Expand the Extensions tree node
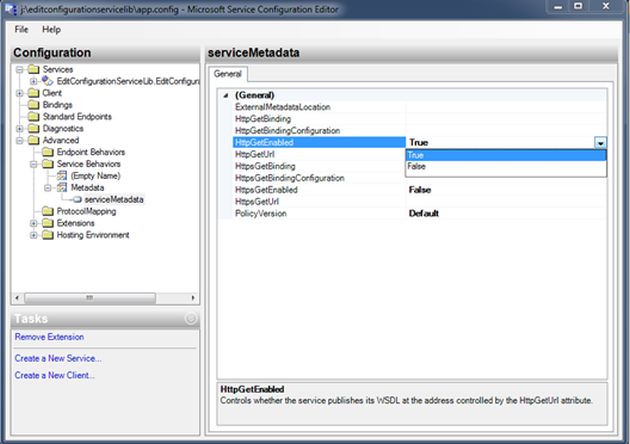The height and width of the screenshot is (444, 630). click(34, 223)
